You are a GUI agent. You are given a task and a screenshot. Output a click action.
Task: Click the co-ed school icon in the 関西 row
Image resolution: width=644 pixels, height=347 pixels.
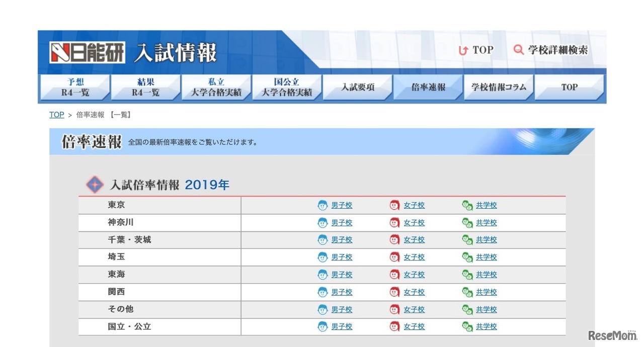467,292
